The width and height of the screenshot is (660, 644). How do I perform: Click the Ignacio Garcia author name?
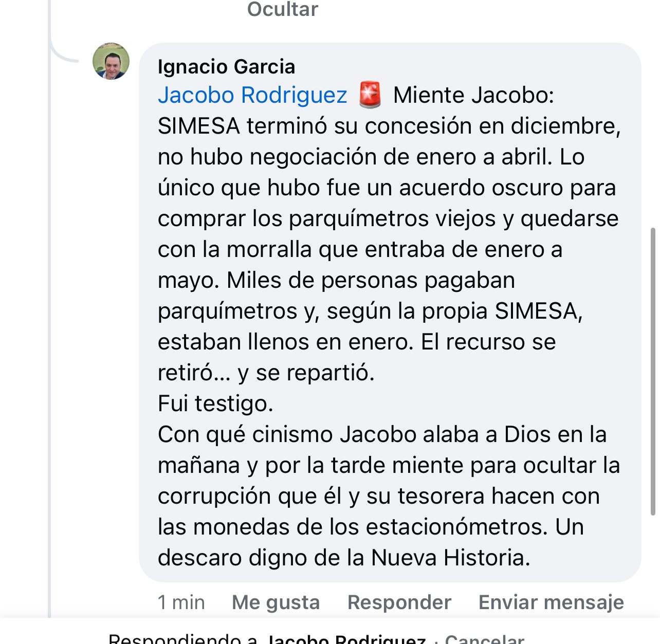[x=226, y=67]
